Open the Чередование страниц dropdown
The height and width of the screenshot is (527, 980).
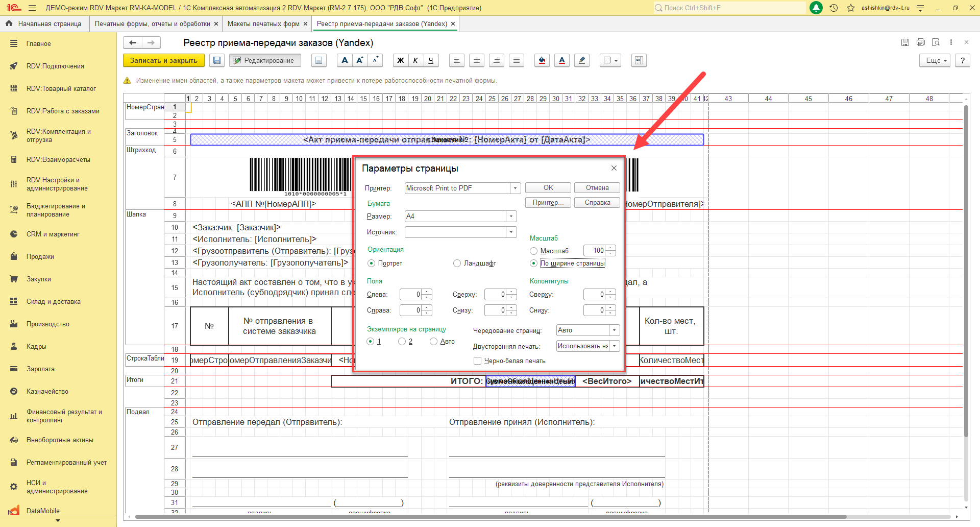(x=614, y=330)
